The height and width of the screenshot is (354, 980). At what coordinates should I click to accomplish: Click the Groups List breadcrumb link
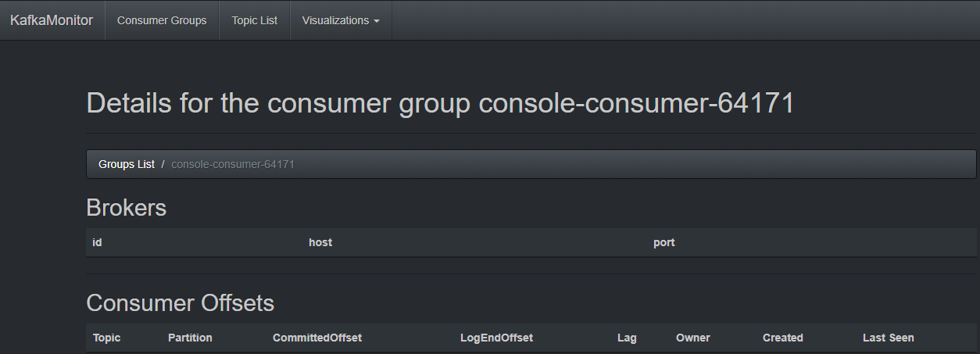127,164
